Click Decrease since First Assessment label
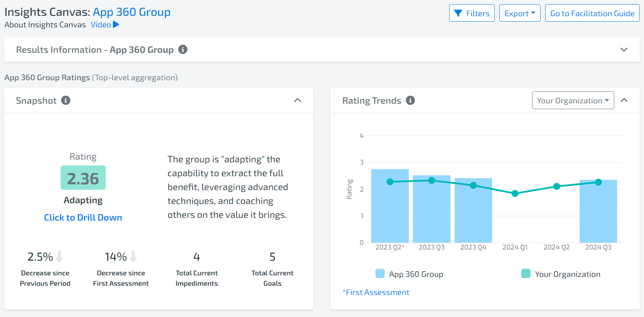Image resolution: width=644 pixels, height=317 pixels. click(121, 278)
